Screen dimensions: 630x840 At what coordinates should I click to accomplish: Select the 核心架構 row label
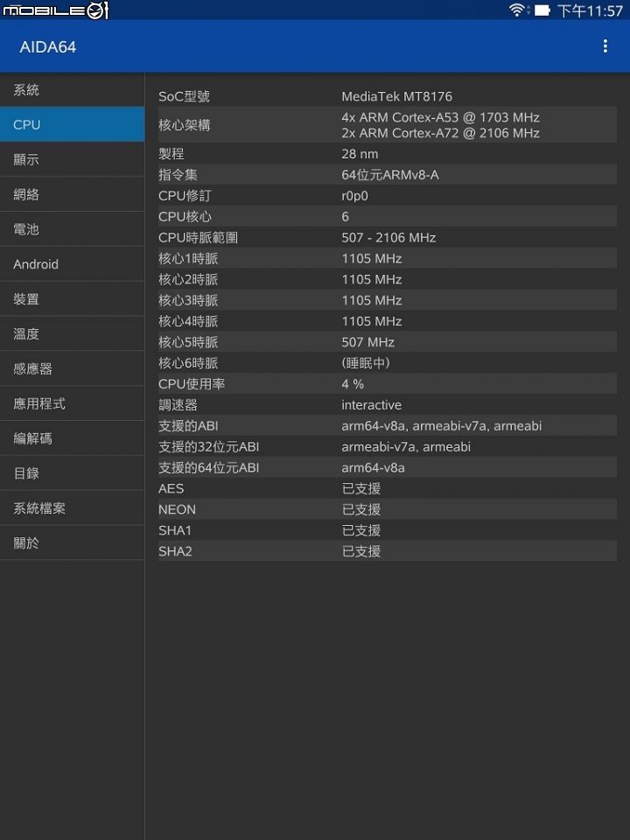[185, 125]
